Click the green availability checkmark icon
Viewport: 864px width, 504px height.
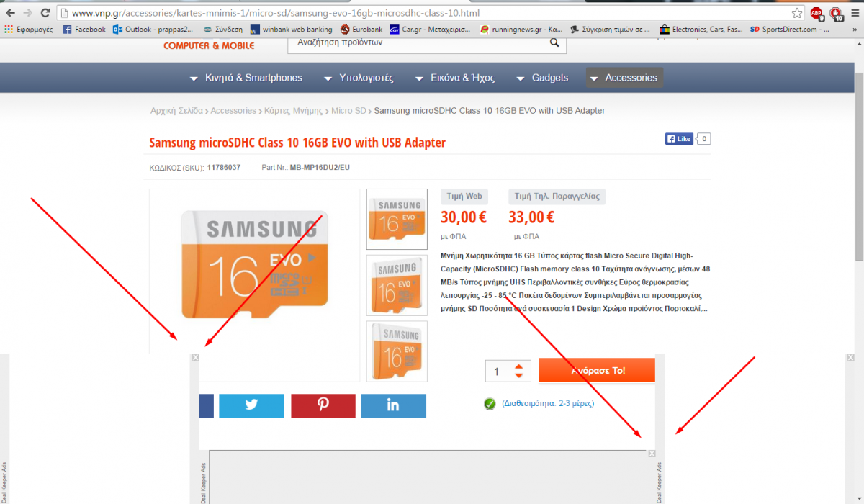coord(490,404)
